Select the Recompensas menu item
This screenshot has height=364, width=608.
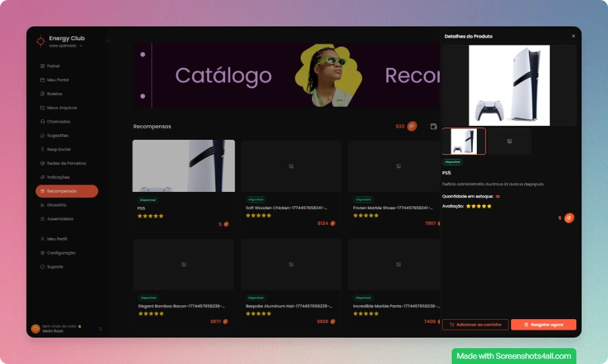67,191
